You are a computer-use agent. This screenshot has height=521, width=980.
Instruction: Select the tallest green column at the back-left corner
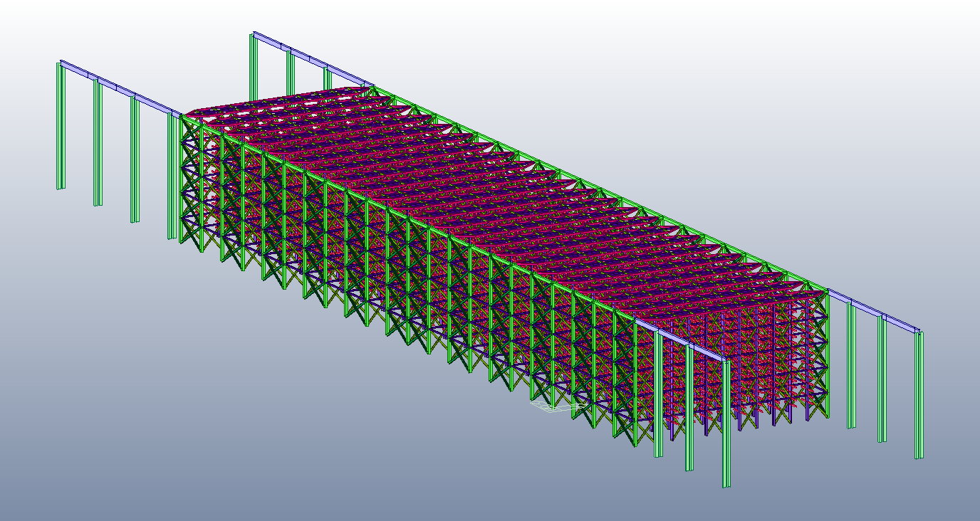point(253,68)
